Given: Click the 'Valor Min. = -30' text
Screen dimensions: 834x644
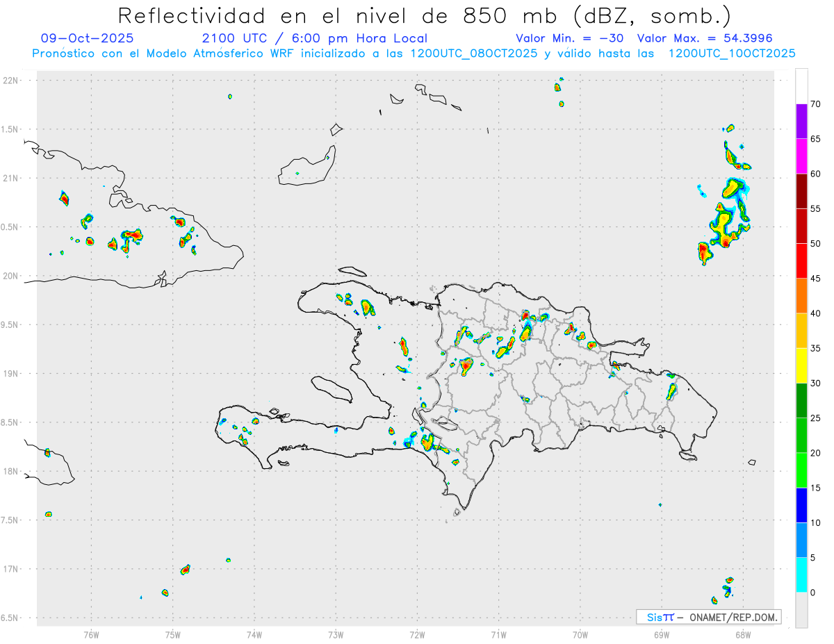Looking at the screenshot, I should (x=571, y=38).
